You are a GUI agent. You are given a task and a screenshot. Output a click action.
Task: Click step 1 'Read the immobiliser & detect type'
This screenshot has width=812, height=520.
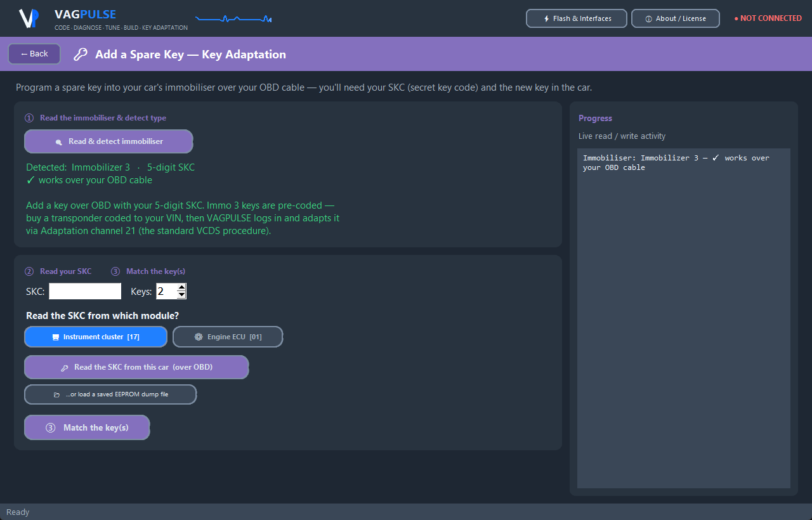tap(96, 118)
